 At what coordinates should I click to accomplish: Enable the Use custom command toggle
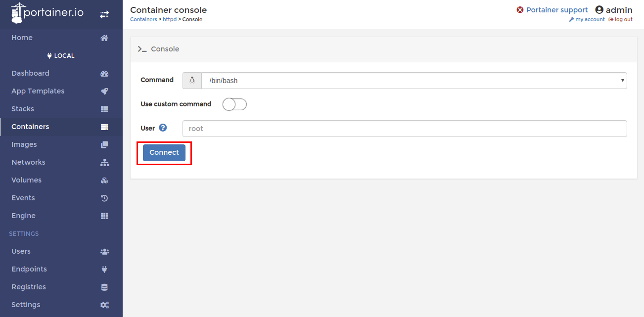pos(234,104)
